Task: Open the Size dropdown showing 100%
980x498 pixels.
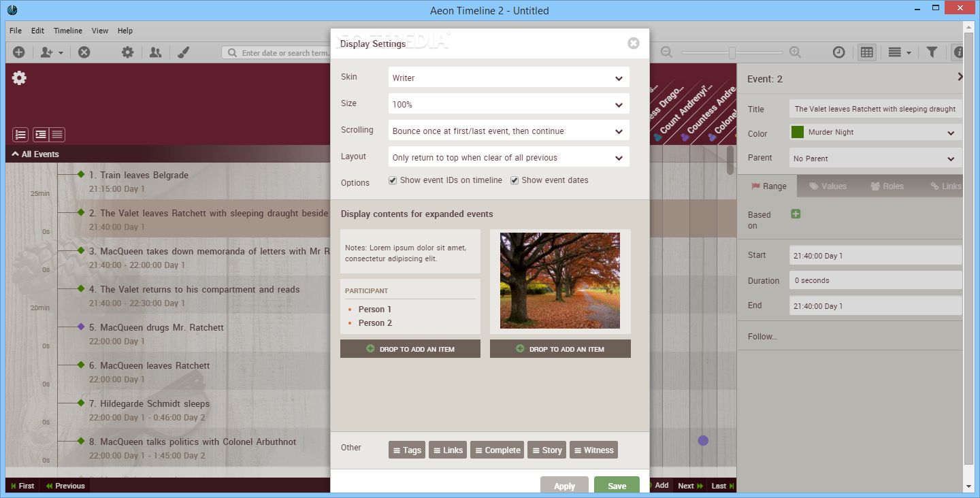Action: coord(508,104)
